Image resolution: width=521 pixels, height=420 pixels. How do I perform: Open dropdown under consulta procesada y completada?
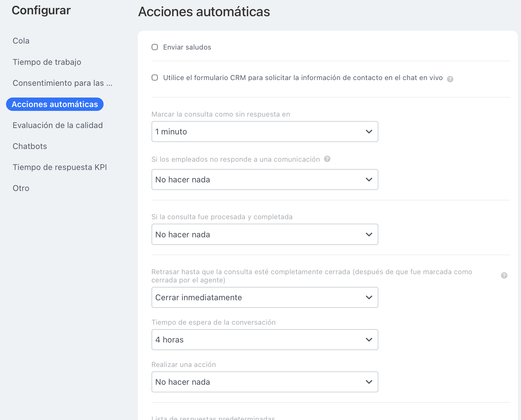(x=265, y=234)
